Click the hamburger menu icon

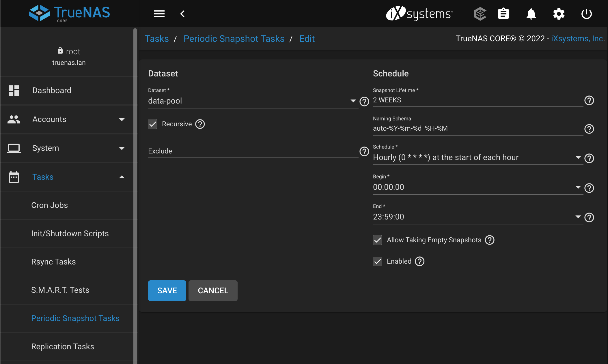[159, 14]
